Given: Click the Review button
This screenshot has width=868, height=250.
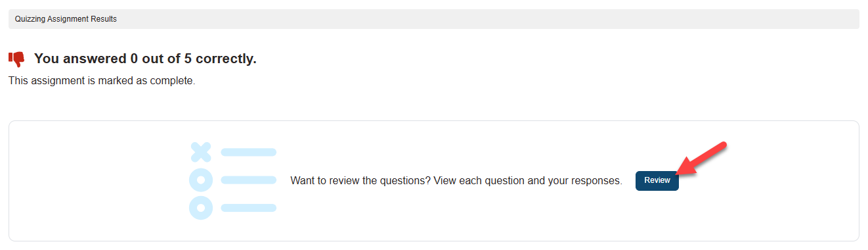Looking at the screenshot, I should tap(657, 180).
